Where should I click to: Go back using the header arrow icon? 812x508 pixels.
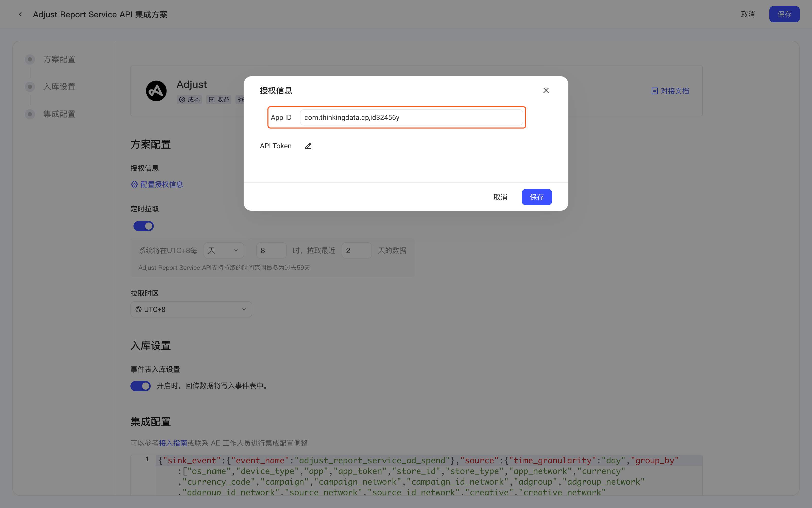[x=21, y=14]
